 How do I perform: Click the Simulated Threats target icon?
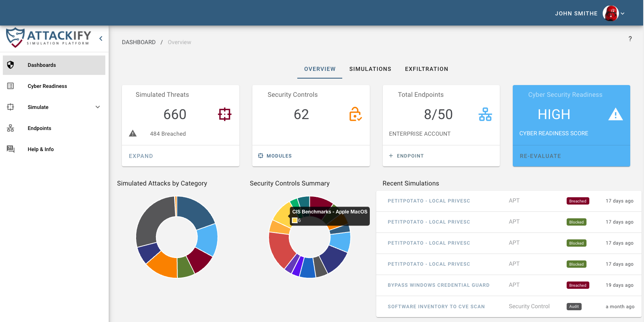click(225, 114)
